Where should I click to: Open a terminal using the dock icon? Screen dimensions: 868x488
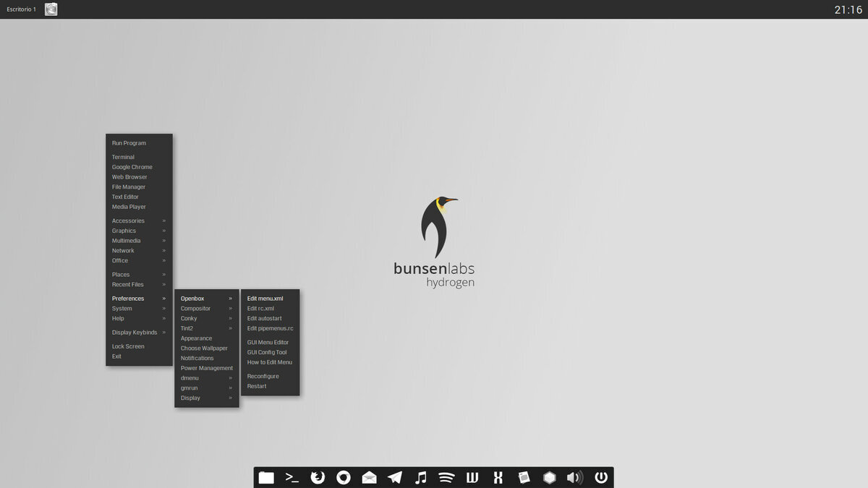click(291, 477)
